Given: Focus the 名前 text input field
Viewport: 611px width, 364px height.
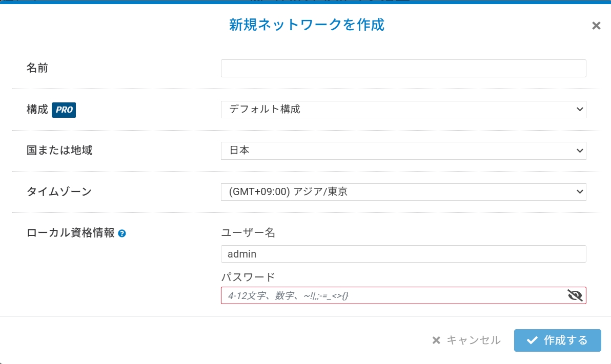Looking at the screenshot, I should (403, 69).
